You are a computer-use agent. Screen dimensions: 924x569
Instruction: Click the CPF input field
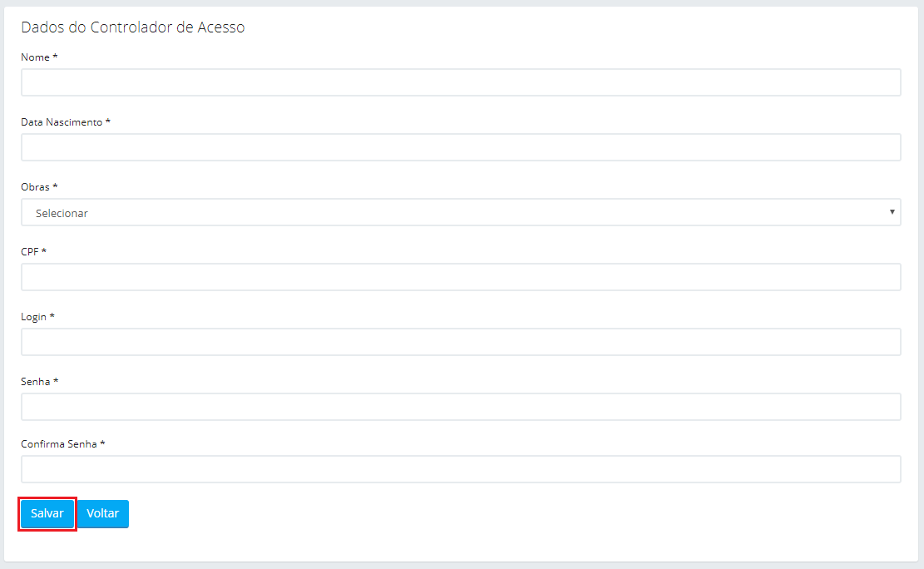461,277
